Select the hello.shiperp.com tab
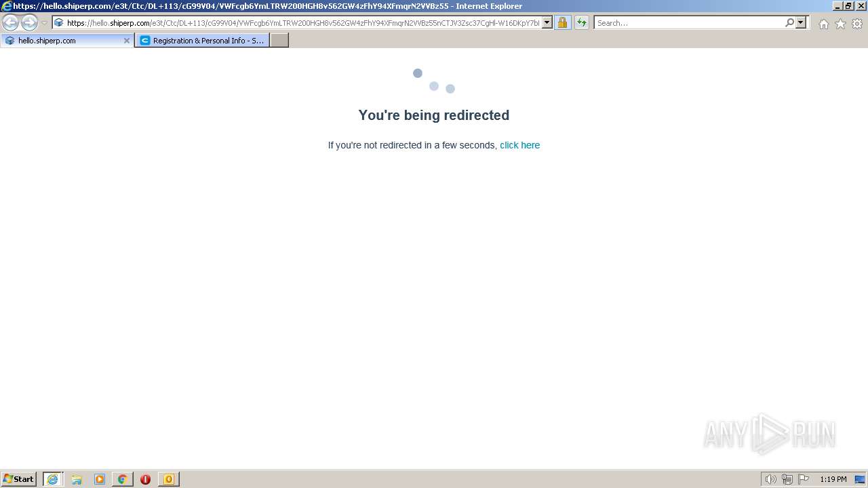Image resolution: width=868 pixels, height=488 pixels. [66, 41]
